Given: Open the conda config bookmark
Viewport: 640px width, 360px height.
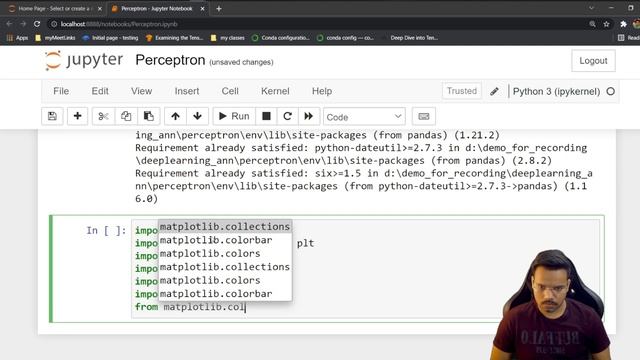Looking at the screenshot, I should pos(345,38).
